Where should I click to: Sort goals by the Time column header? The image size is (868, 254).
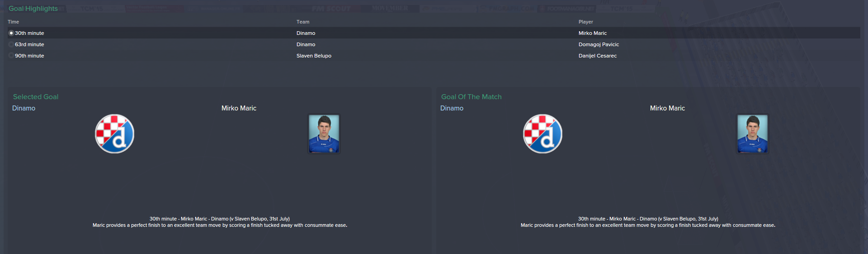tap(13, 22)
